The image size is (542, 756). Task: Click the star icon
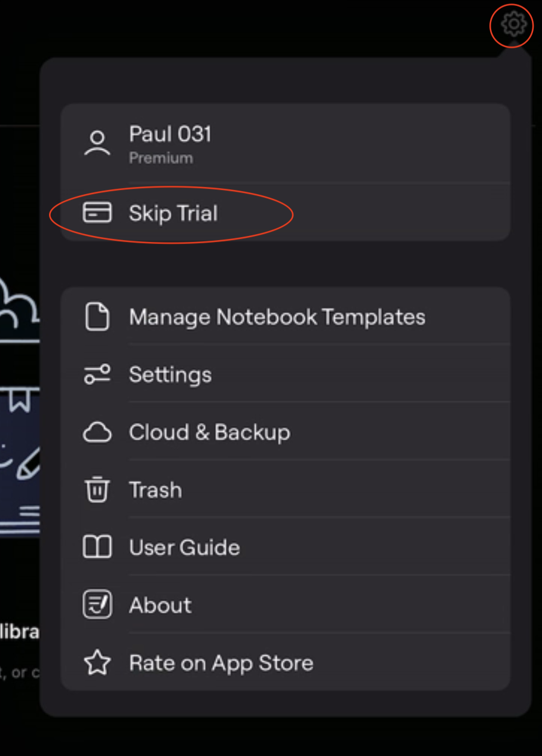tap(97, 663)
